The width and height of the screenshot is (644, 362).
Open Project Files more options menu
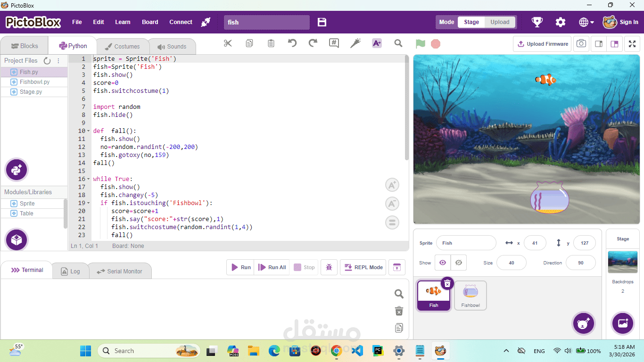(58, 61)
